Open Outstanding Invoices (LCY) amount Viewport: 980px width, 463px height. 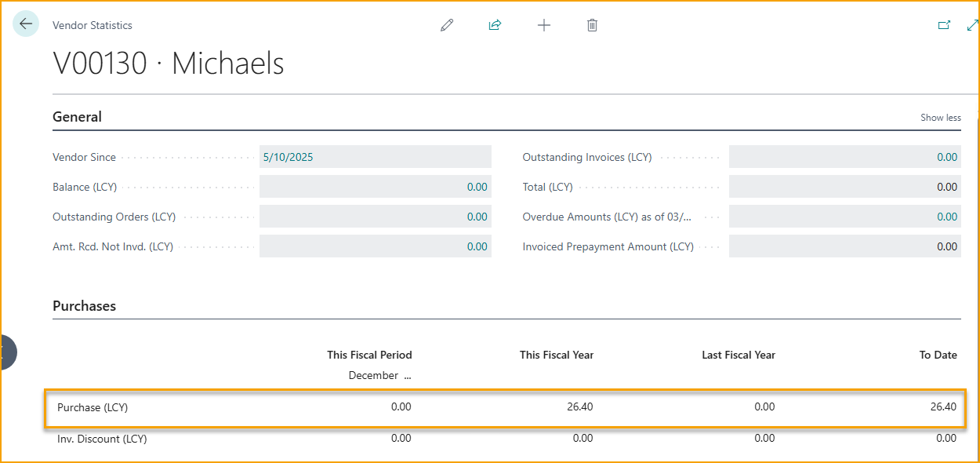(x=946, y=157)
